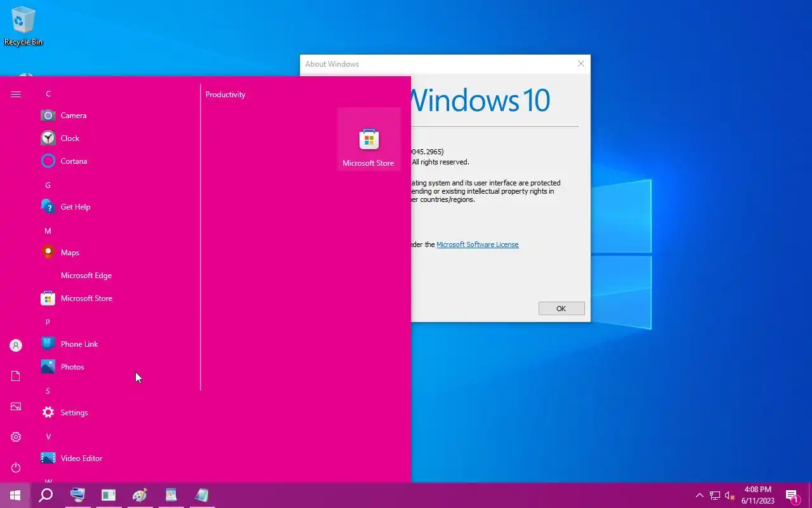The image size is (812, 508).
Task: Click the Power icon in Start rail
Action: coord(16,467)
